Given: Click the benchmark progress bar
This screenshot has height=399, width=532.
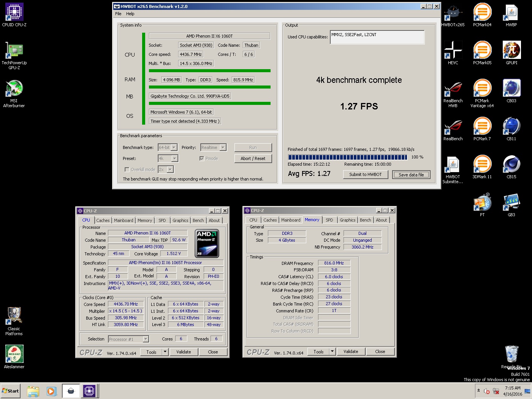Looking at the screenshot, I should pyautogui.click(x=348, y=157).
